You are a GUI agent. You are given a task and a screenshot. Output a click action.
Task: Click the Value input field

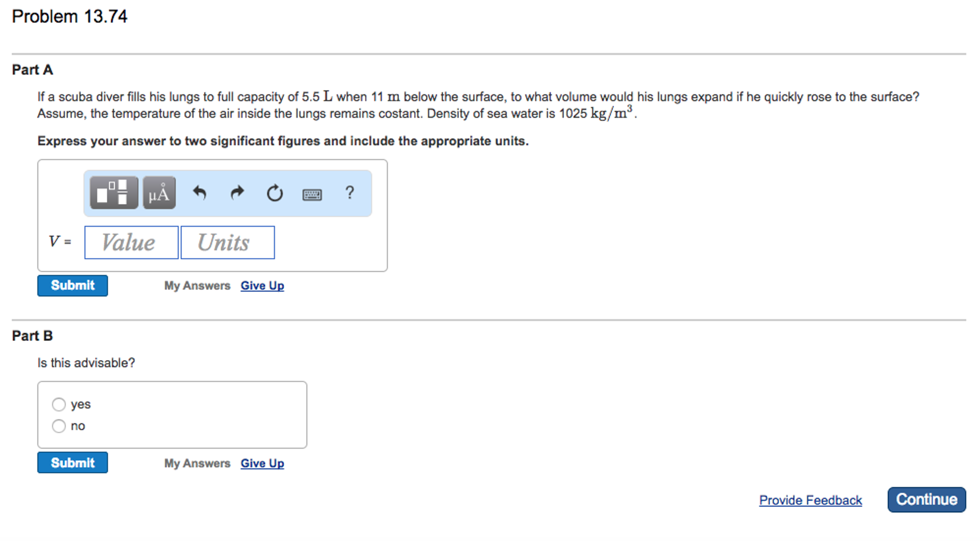(x=131, y=243)
